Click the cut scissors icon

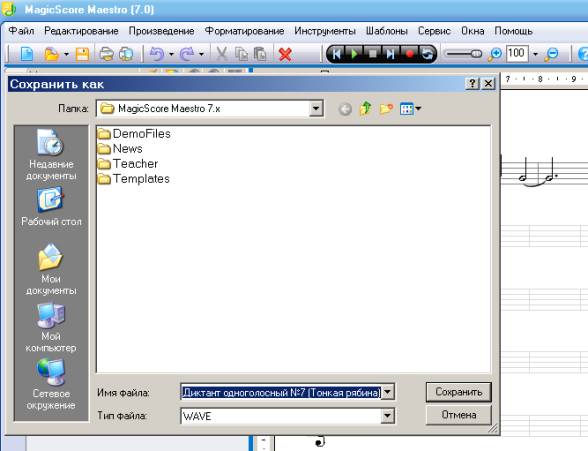click(222, 54)
